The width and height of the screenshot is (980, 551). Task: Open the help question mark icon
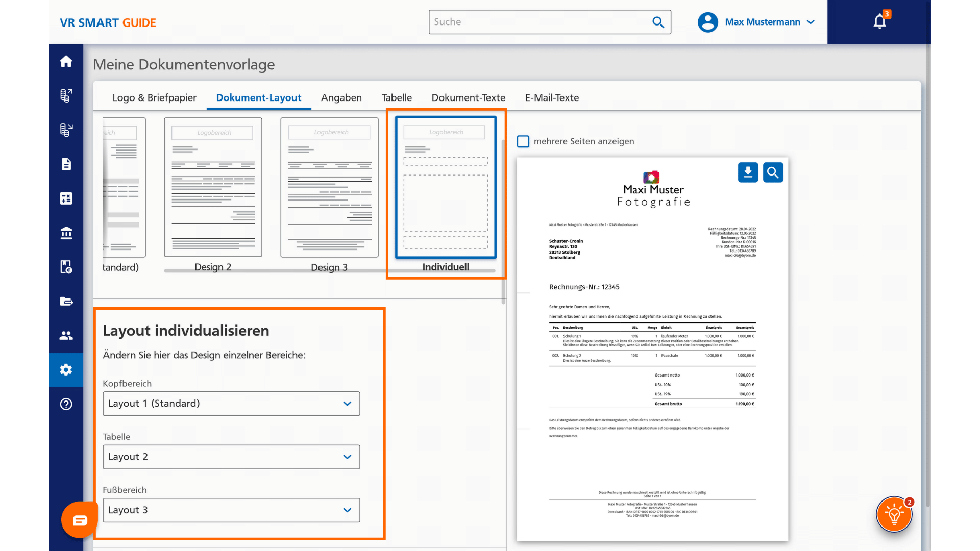66,404
